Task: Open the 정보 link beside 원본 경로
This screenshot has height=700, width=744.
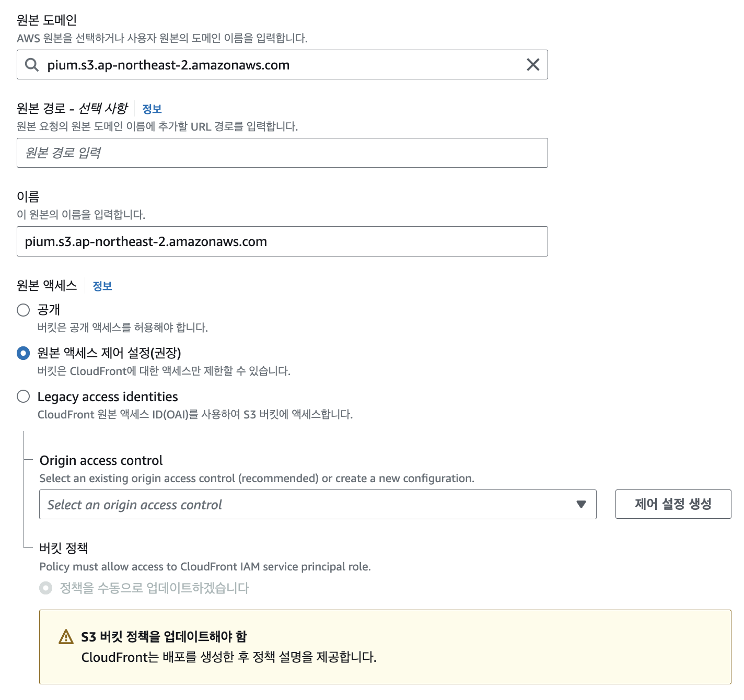Action: (152, 109)
